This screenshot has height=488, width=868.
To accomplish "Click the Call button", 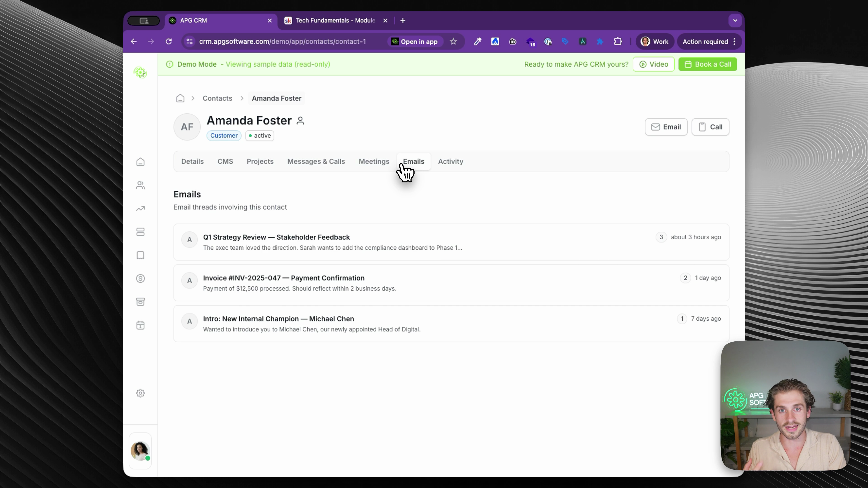I will pos(710,127).
